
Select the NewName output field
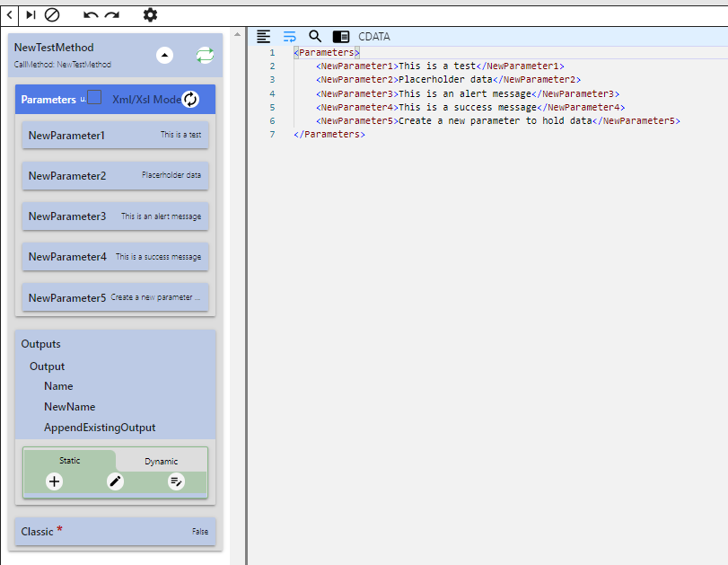click(x=70, y=407)
